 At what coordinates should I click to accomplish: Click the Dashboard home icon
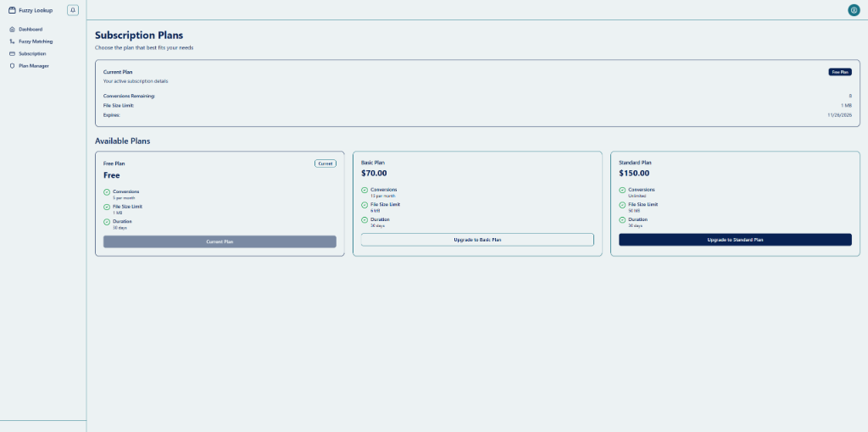12,30
